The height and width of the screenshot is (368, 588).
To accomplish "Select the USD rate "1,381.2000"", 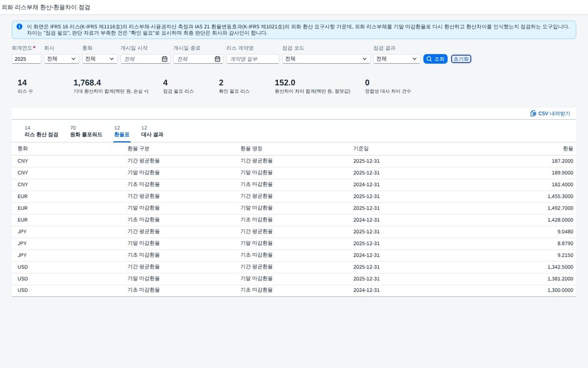I will tap(560, 279).
